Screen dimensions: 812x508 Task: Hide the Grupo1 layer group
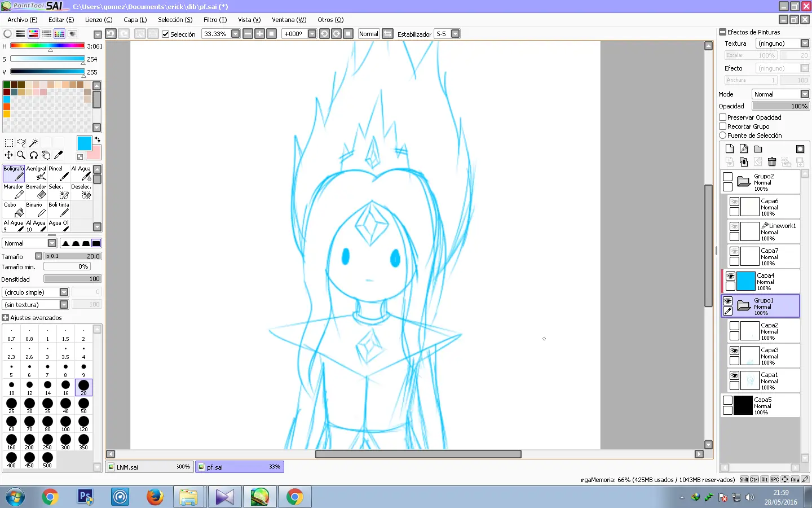pyautogui.click(x=728, y=301)
